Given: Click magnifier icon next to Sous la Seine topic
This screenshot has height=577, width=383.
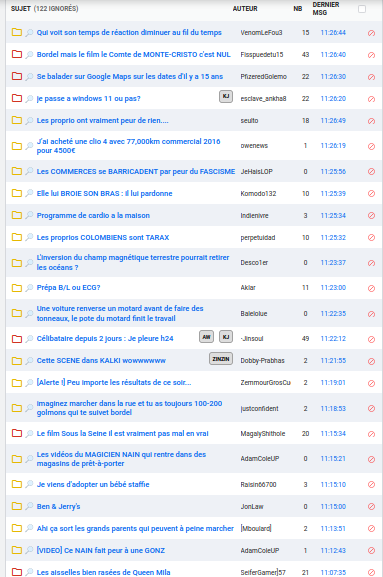Looking at the screenshot, I should coord(29,433).
